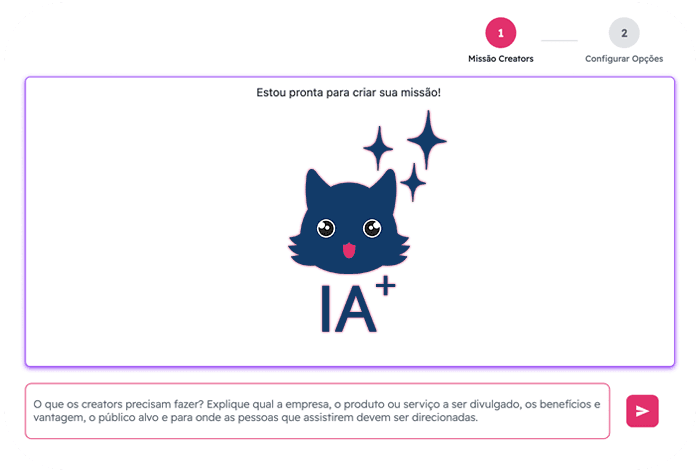Click the large IA letters logo text

349,309
